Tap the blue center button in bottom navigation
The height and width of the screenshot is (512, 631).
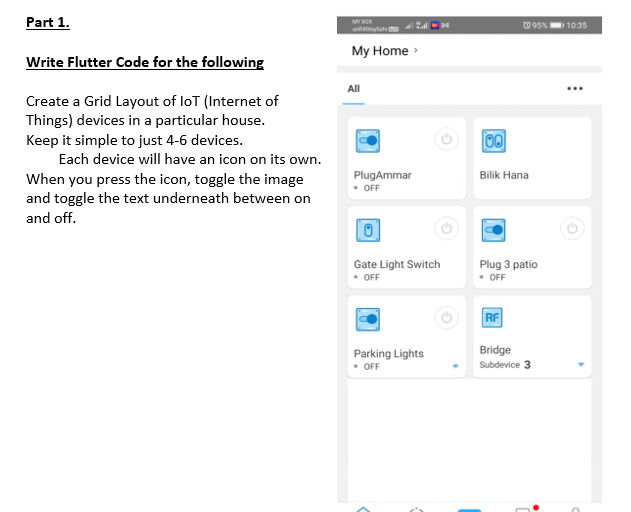point(469,510)
